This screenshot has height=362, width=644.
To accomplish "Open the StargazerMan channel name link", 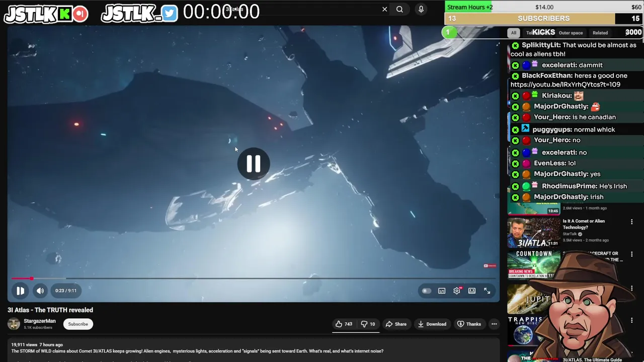I will 40,321.
